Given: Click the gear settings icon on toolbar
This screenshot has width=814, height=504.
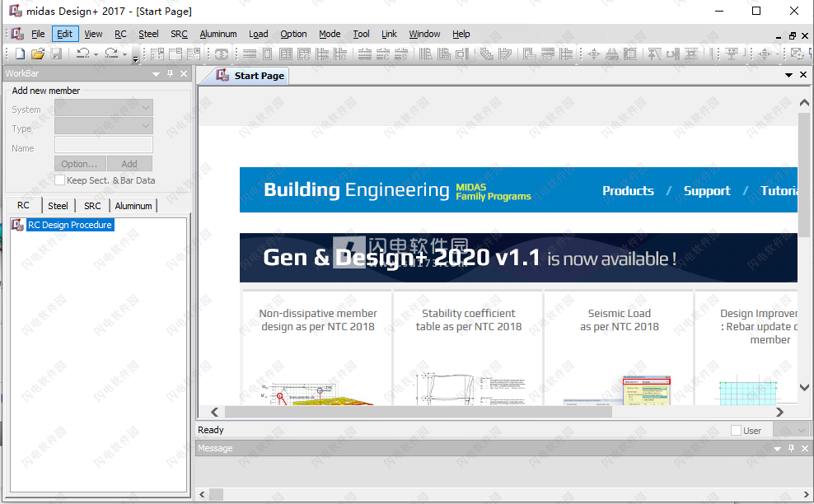Looking at the screenshot, I should (797, 54).
